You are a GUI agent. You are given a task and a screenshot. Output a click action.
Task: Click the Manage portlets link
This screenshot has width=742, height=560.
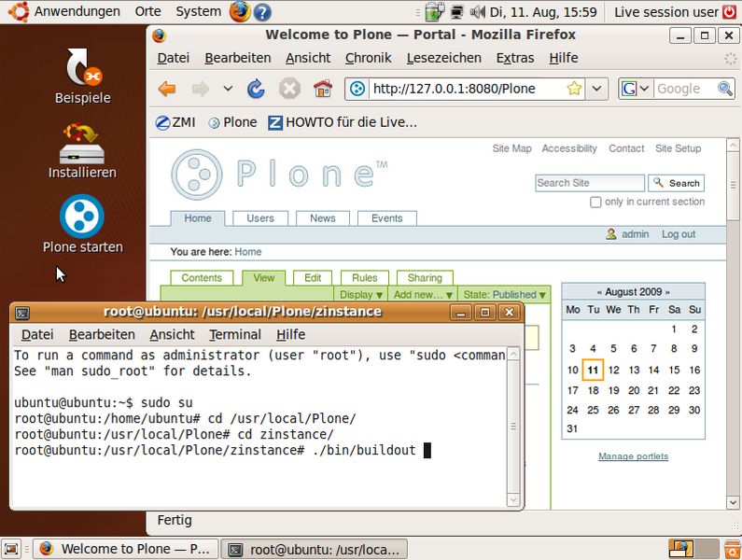pos(633,456)
